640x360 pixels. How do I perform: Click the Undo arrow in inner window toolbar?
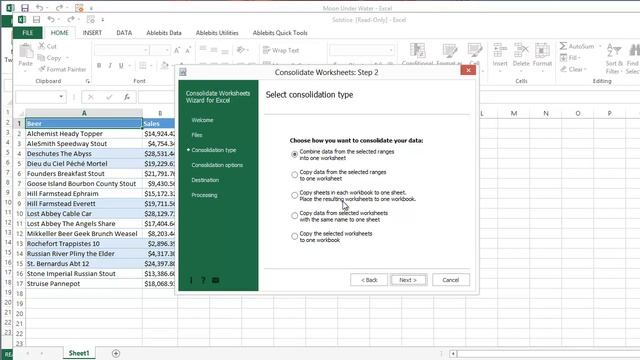[51, 20]
